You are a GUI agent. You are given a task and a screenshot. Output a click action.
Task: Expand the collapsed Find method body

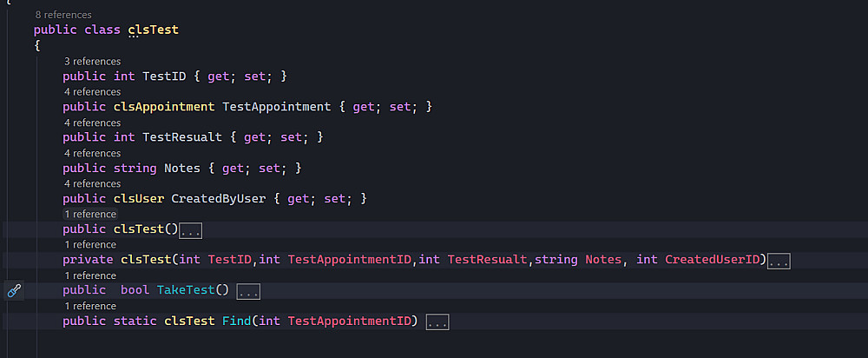click(x=437, y=322)
